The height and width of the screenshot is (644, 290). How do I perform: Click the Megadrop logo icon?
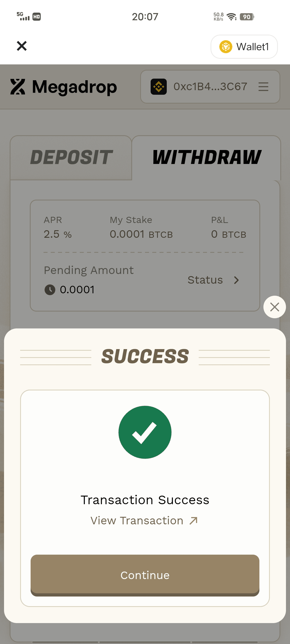(x=18, y=87)
